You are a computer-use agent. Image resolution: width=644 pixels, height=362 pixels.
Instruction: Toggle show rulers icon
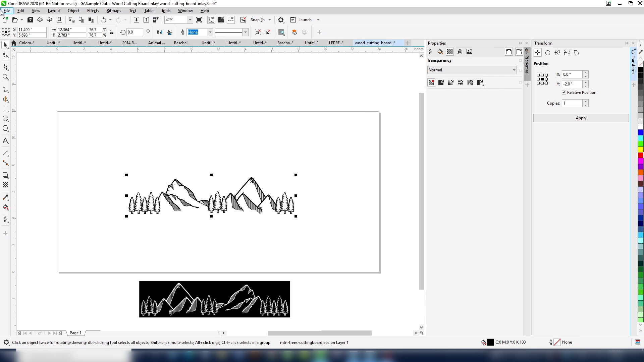(x=211, y=20)
